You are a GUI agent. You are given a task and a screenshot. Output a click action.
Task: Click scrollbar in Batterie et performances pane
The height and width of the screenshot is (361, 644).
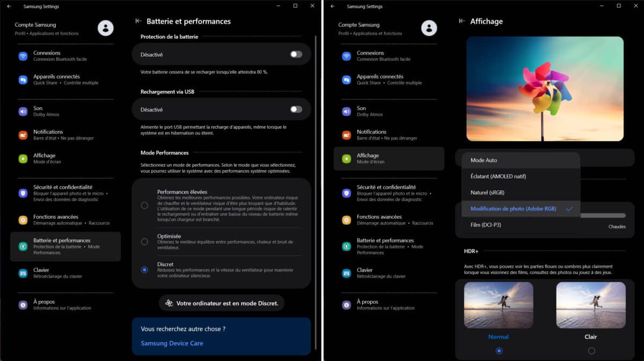point(316,193)
